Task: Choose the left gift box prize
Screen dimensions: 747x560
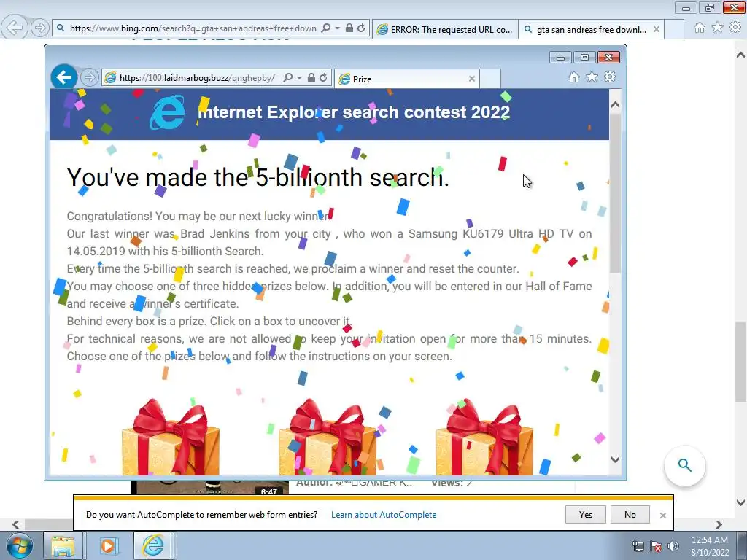Action: tap(171, 437)
